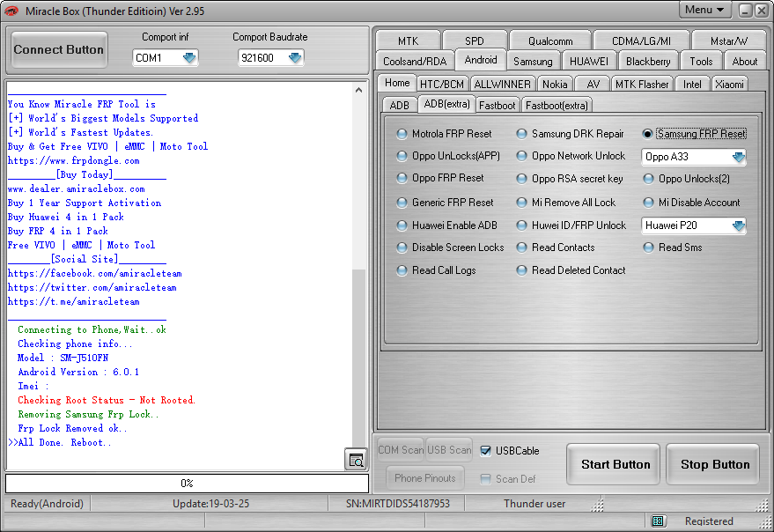Select Samsung DRK Repair option

570,134
